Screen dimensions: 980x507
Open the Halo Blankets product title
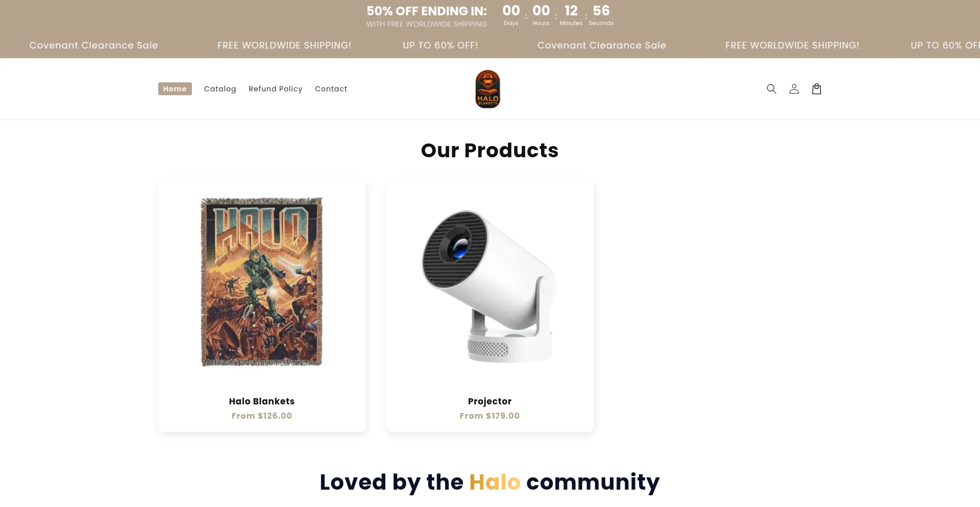point(262,401)
